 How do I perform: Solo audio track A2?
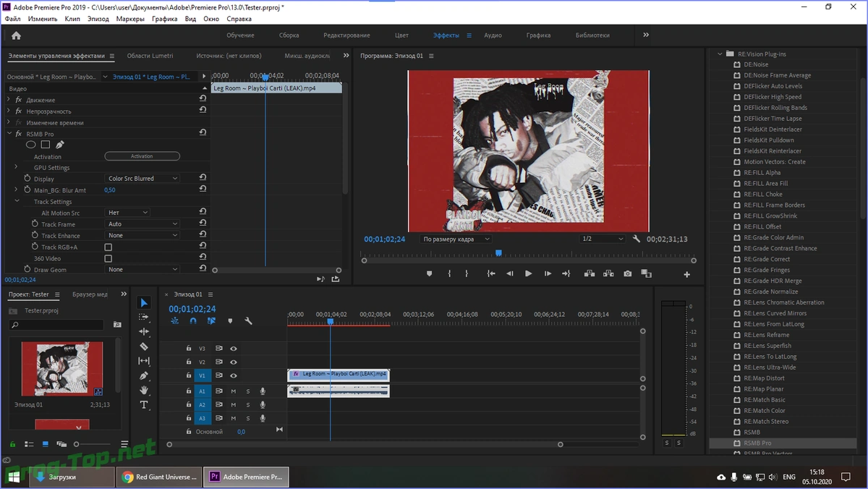pyautogui.click(x=248, y=404)
